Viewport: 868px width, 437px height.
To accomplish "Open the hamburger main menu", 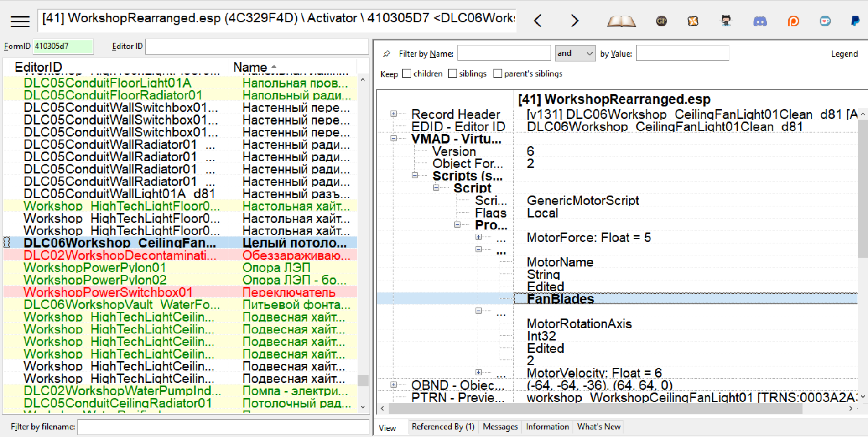I will 20,21.
